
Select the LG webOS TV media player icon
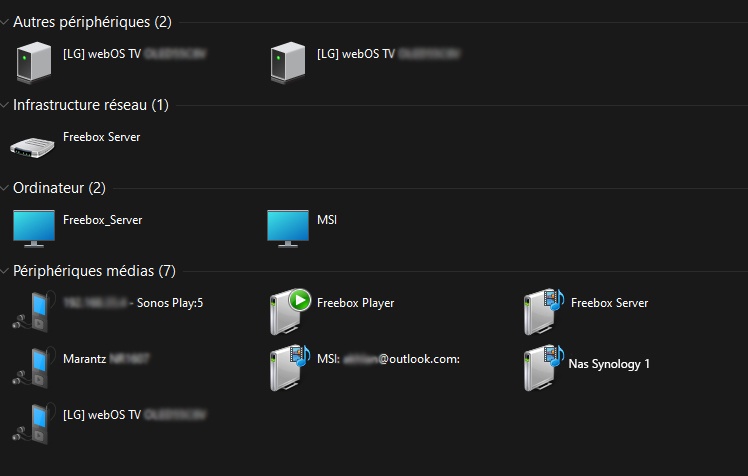pos(34,424)
